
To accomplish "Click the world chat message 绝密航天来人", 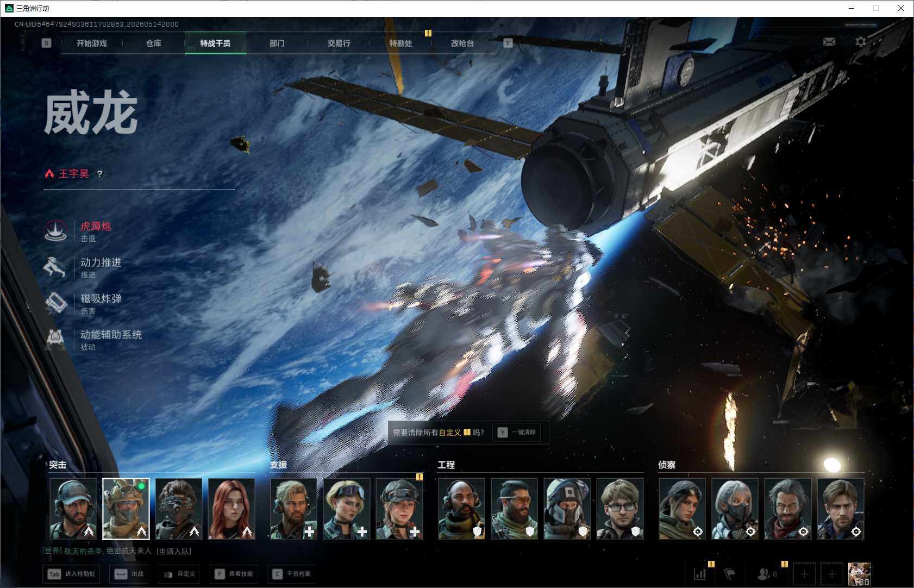I will click(129, 551).
